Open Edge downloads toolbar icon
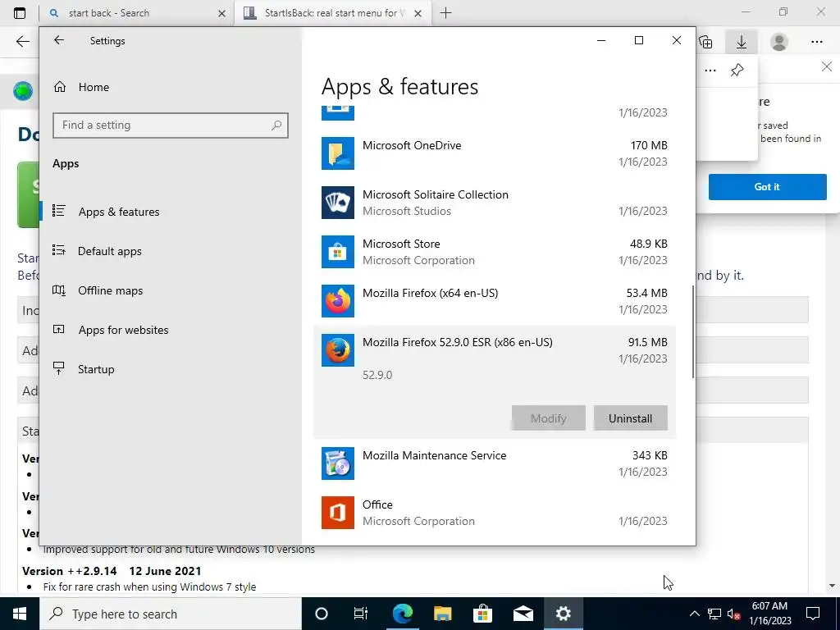This screenshot has width=840, height=630. (x=742, y=41)
